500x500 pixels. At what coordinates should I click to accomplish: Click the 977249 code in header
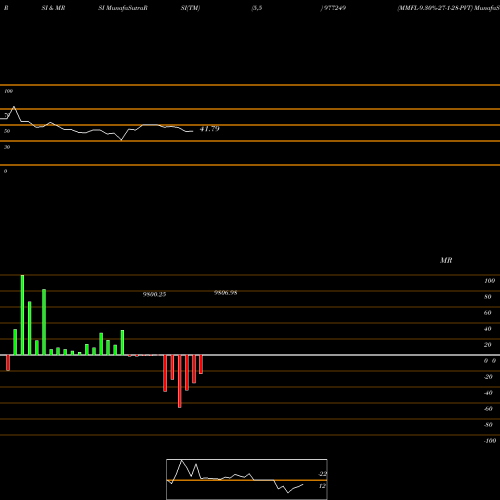[334, 8]
